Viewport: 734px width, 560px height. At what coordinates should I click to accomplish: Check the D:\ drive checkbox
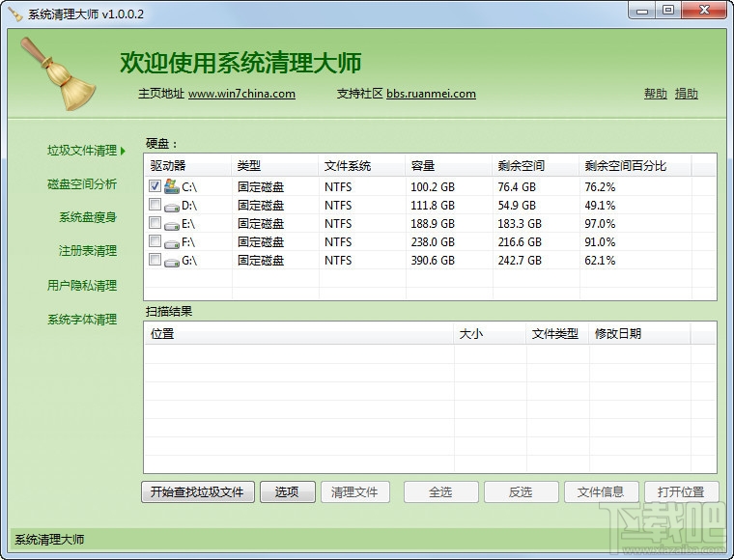click(x=155, y=204)
